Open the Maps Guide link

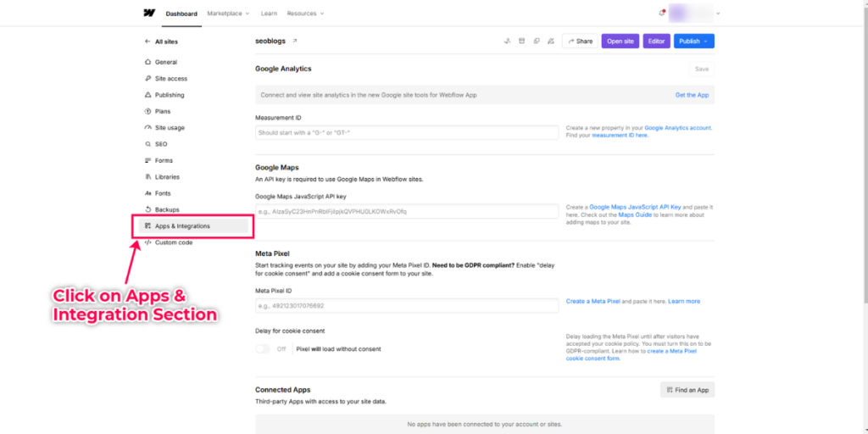(637, 214)
